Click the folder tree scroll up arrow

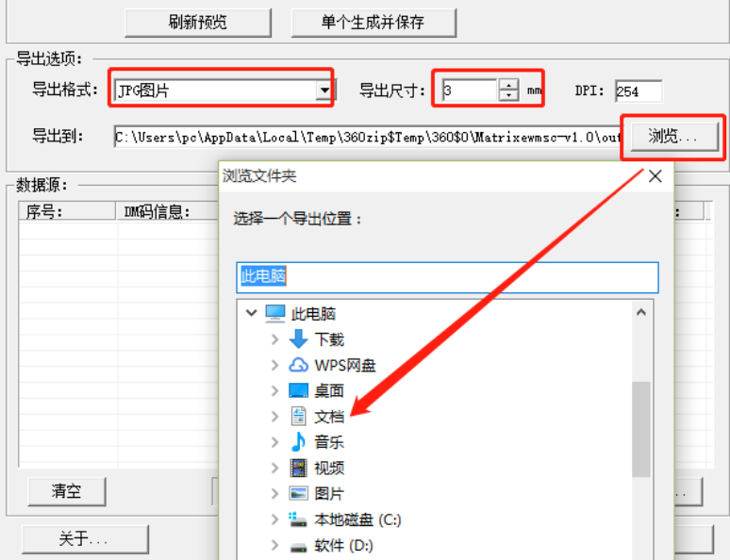pos(641,312)
